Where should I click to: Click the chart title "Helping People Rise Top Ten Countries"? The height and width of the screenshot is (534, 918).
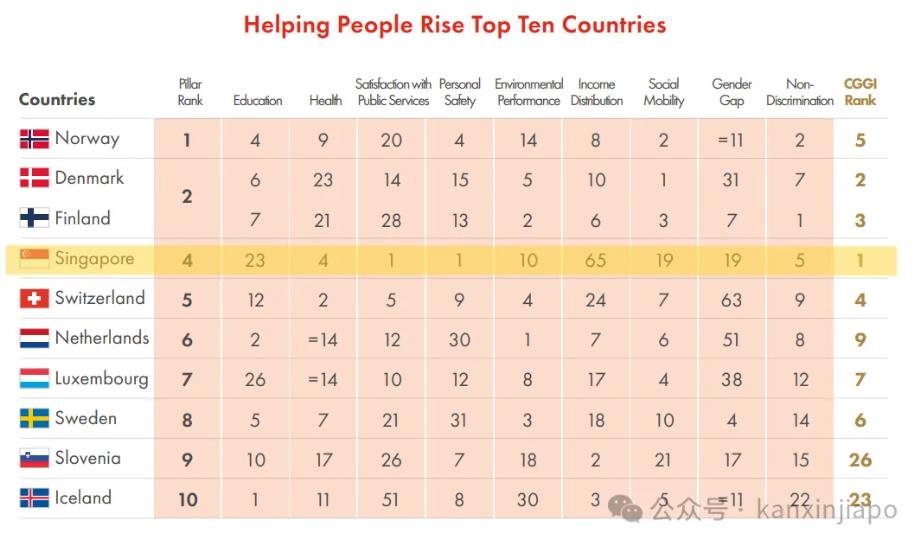point(455,24)
